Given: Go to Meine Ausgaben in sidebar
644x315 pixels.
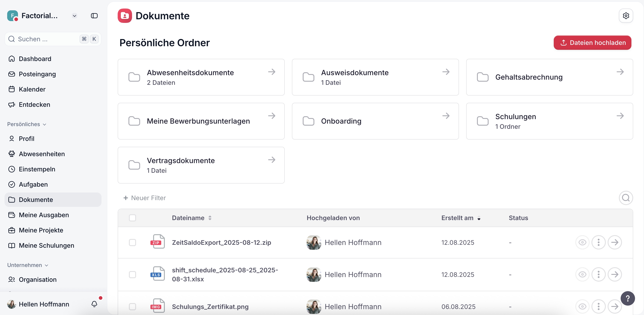Looking at the screenshot, I should click(44, 215).
